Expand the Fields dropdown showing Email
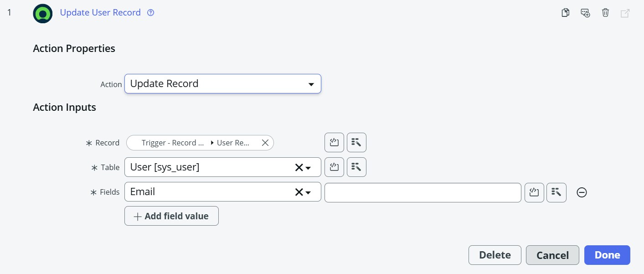 click(309, 192)
